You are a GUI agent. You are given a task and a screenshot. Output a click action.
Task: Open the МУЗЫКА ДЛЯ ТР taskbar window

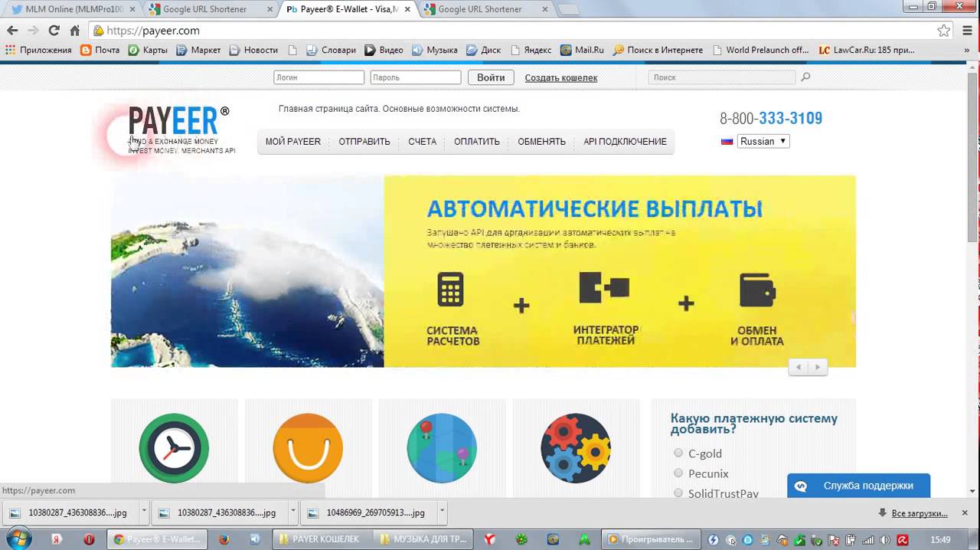(x=423, y=539)
